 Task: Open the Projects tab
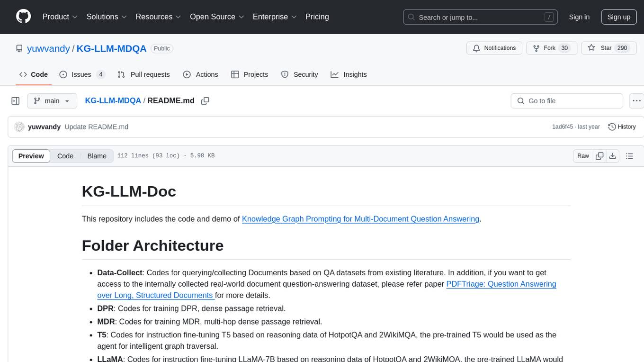click(x=250, y=74)
